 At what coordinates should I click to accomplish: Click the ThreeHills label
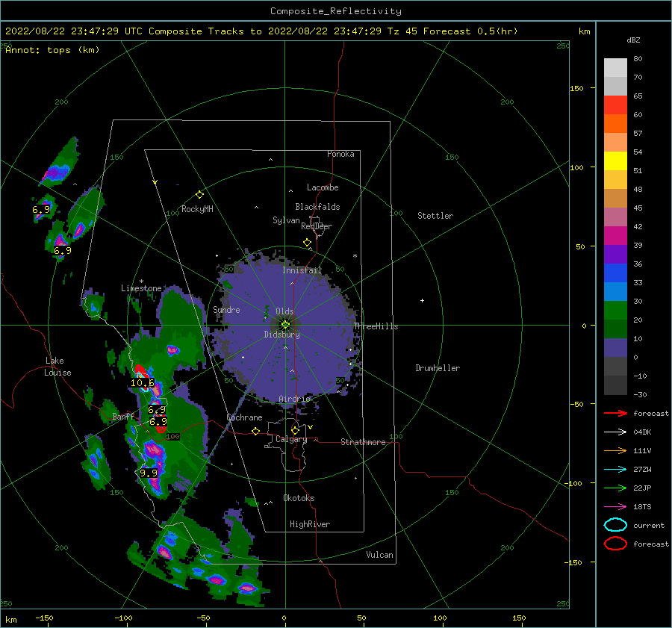coord(376,326)
